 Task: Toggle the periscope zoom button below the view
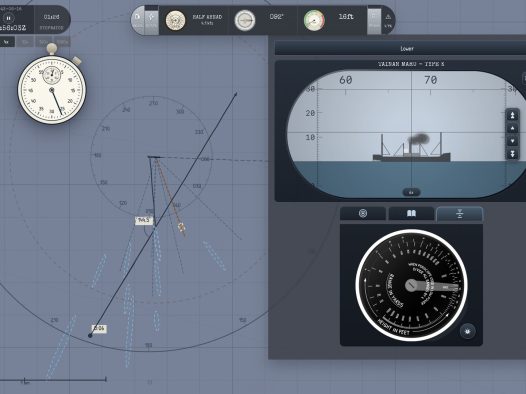(411, 192)
